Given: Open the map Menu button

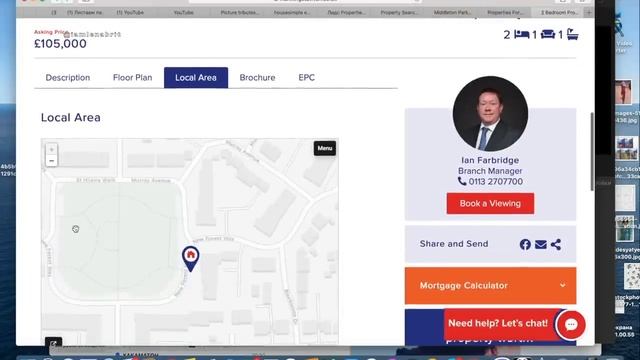Looking at the screenshot, I should point(324,148).
